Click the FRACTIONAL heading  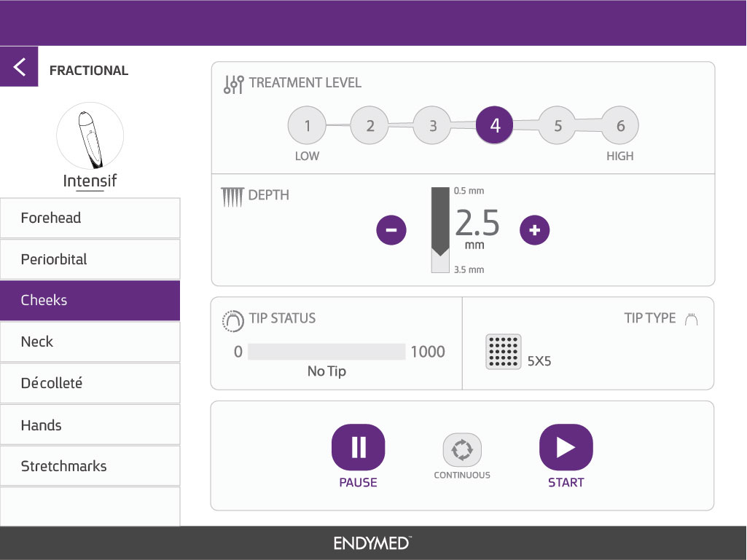click(89, 71)
